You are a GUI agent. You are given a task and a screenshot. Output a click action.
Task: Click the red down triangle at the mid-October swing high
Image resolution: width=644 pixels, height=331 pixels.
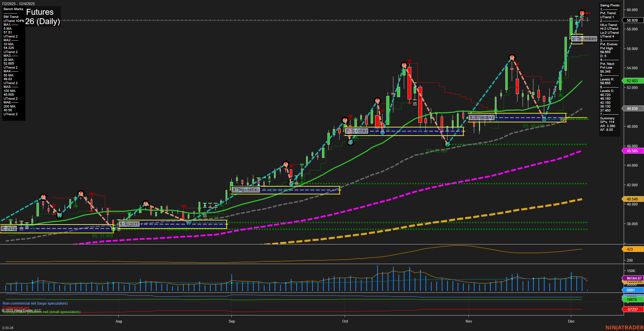[409, 62]
